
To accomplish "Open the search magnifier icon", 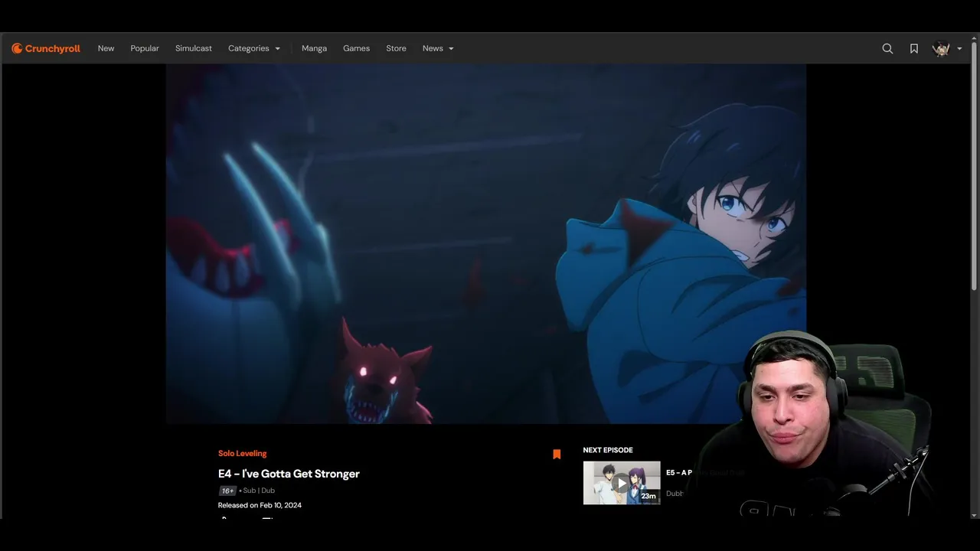I will click(x=887, y=48).
